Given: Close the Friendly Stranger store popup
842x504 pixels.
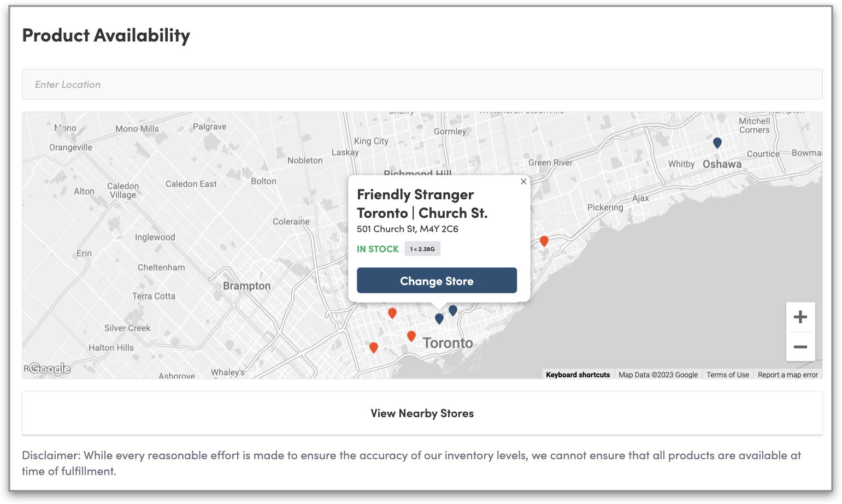Looking at the screenshot, I should point(523,181).
